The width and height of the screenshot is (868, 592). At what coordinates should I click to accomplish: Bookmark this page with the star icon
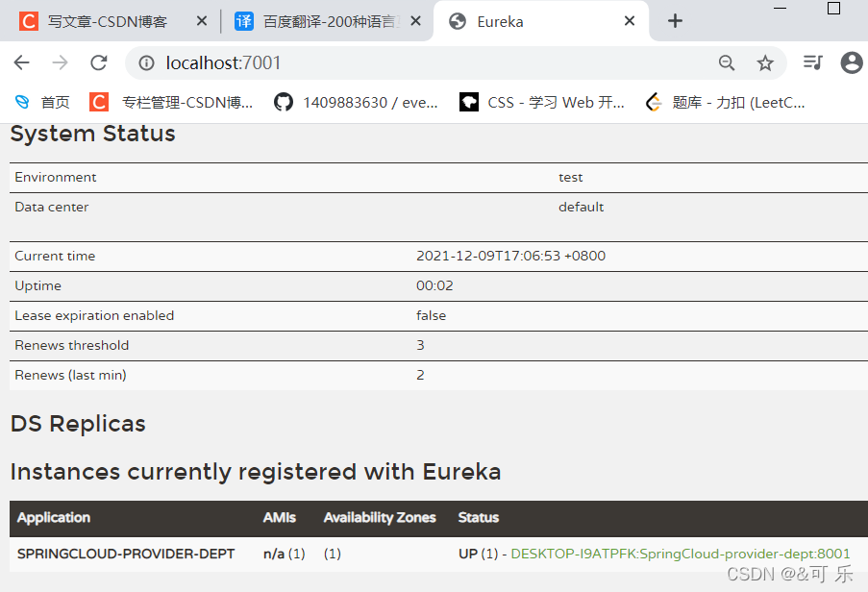tap(765, 63)
